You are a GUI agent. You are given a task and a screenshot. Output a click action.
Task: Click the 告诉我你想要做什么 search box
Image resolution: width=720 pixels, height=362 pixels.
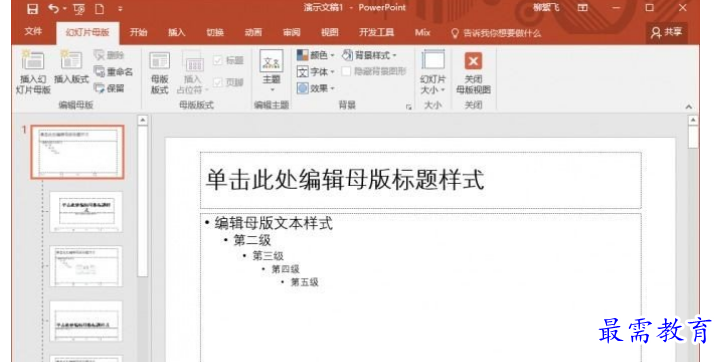pos(497,33)
